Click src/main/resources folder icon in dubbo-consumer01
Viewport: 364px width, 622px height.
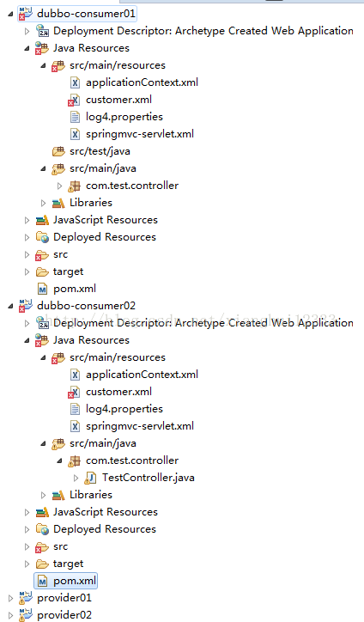58,65
